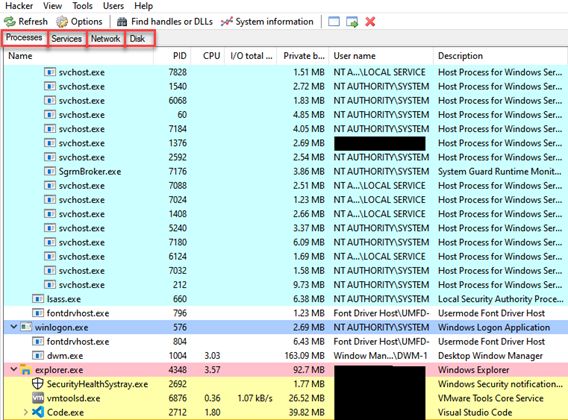Expand the Code.exe tree node
Screen dimensions: 568x420
pyautogui.click(x=25, y=412)
